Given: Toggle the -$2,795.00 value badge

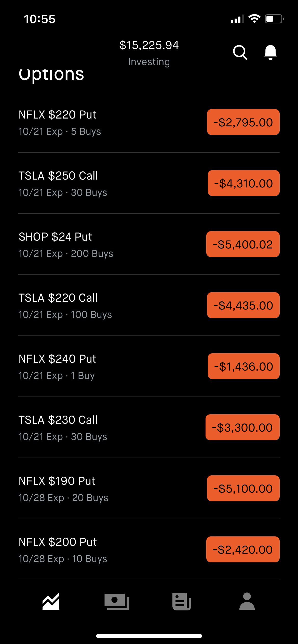Looking at the screenshot, I should 243,122.
